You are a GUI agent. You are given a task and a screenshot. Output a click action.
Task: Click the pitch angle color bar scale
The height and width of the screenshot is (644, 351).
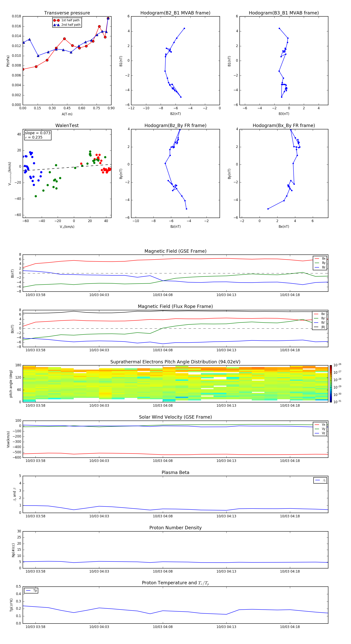click(x=331, y=384)
